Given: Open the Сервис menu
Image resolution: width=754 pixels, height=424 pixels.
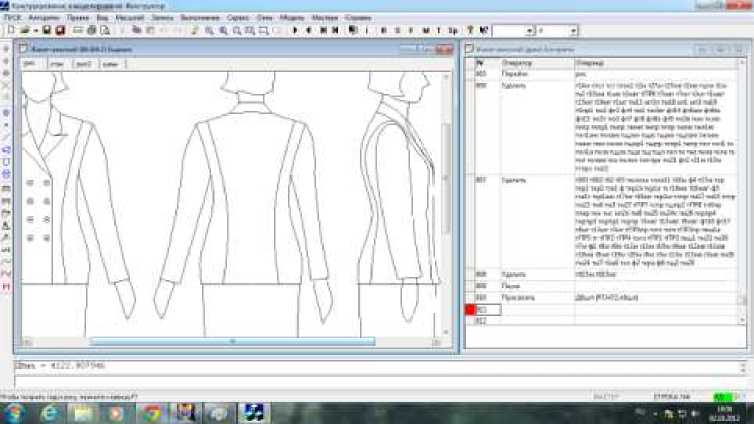Looking at the screenshot, I should pos(238,17).
